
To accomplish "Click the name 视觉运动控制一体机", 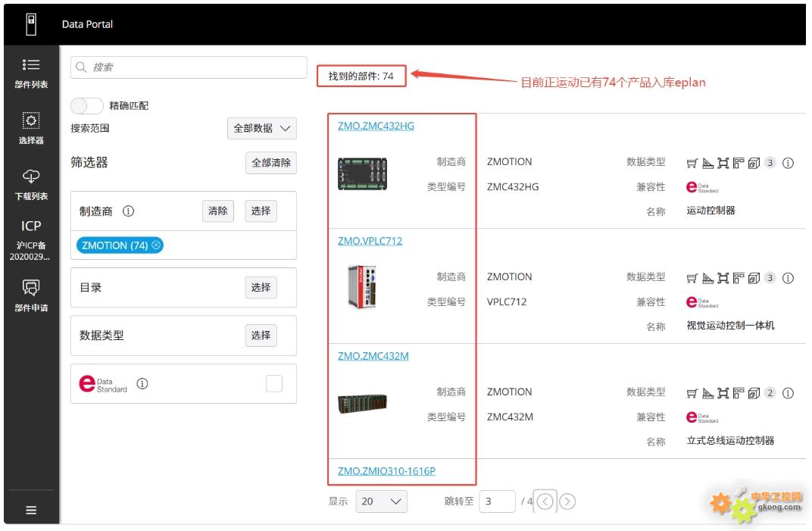I will point(730,325).
